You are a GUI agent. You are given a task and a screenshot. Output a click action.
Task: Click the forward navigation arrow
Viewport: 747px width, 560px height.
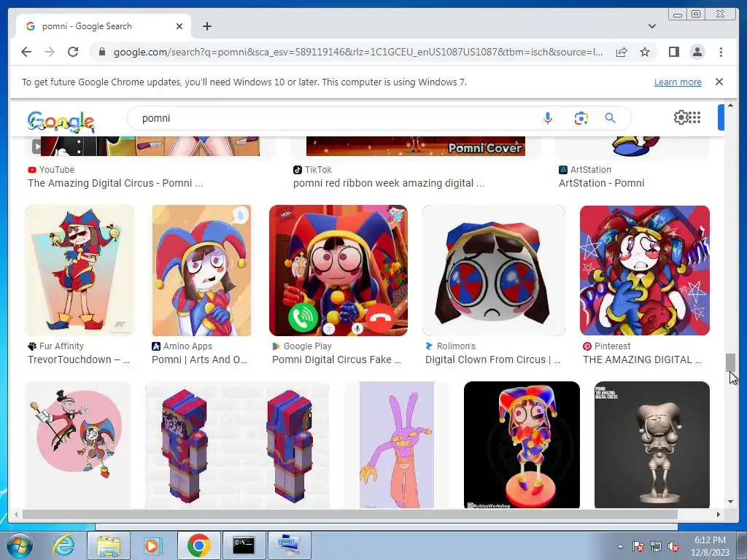(50, 52)
